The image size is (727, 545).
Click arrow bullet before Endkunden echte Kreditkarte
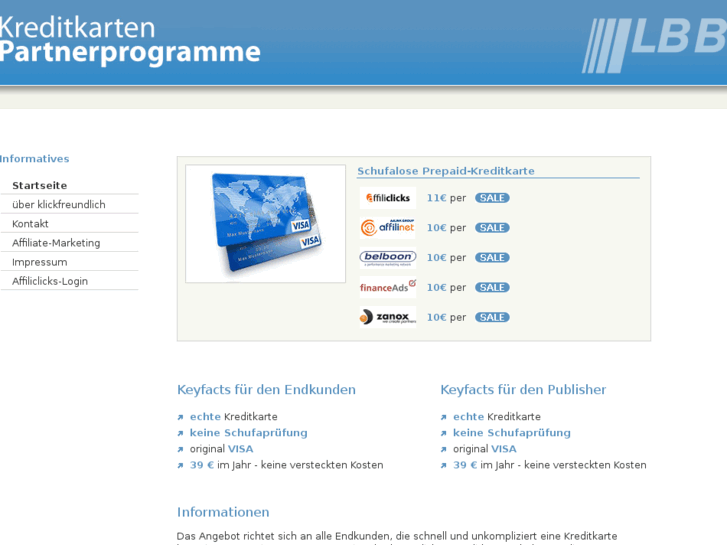180,417
